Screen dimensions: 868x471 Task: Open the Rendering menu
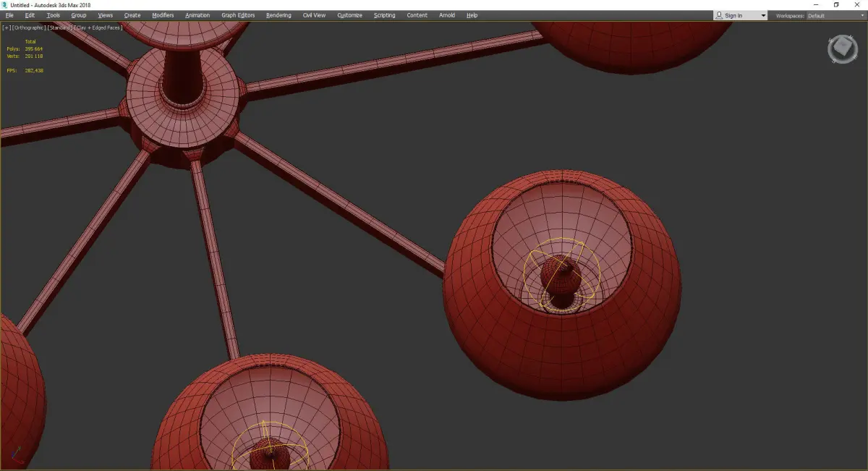click(278, 15)
